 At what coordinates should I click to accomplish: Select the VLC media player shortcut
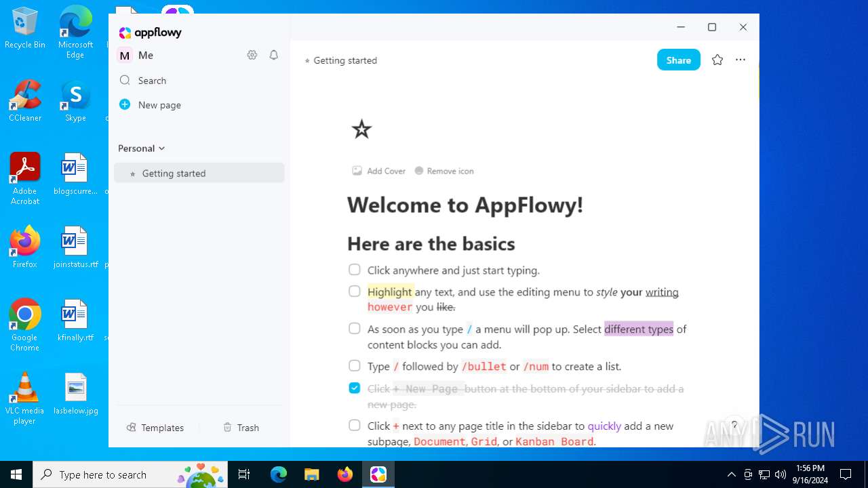[x=25, y=399]
